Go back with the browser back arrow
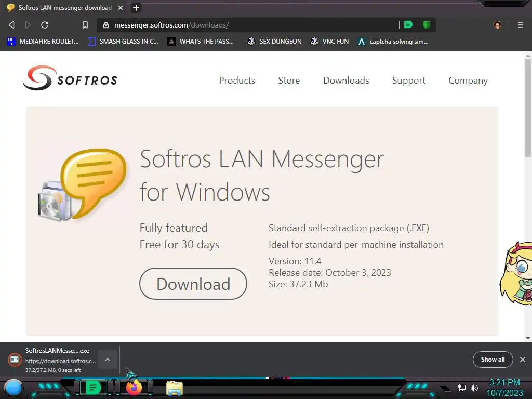 (x=11, y=25)
